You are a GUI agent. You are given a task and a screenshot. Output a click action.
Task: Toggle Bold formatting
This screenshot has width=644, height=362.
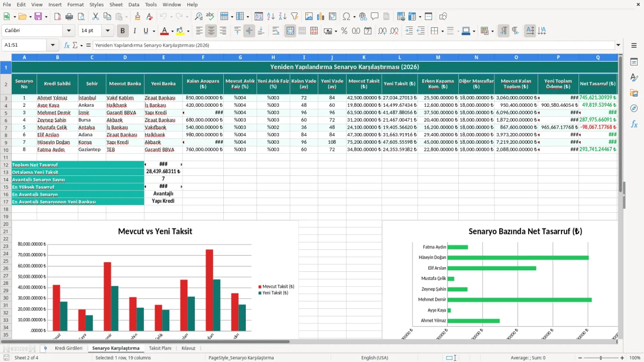tap(123, 31)
